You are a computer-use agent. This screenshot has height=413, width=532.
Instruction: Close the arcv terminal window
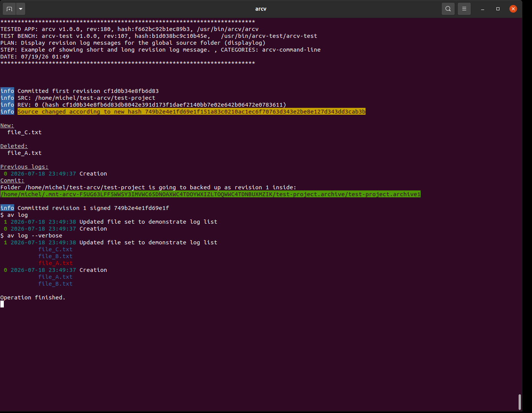coord(513,9)
